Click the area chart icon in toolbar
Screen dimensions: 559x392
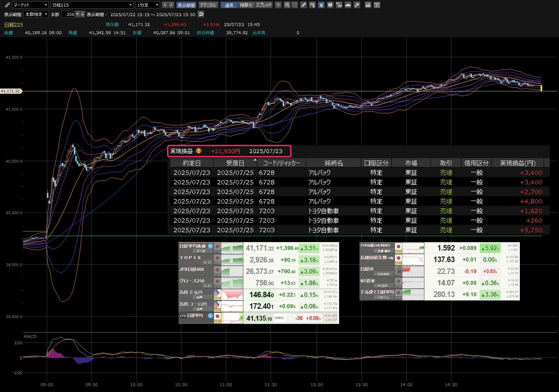348,5
